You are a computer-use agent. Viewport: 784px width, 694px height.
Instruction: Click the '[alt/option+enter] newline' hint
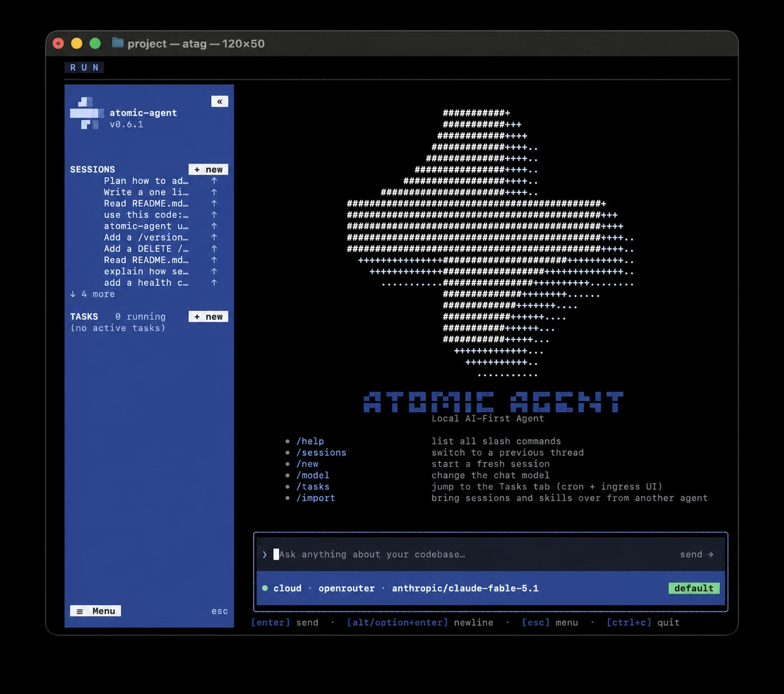pos(420,622)
